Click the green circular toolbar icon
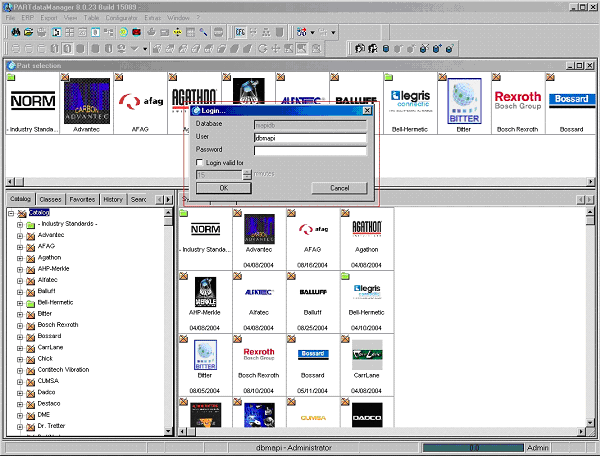 pyautogui.click(x=123, y=32)
